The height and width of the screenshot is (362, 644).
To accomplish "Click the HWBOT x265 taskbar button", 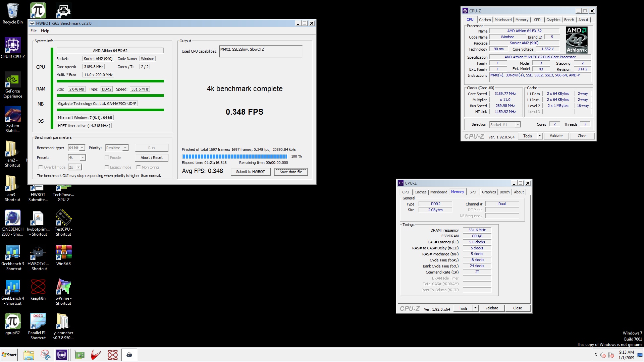I will point(129,355).
